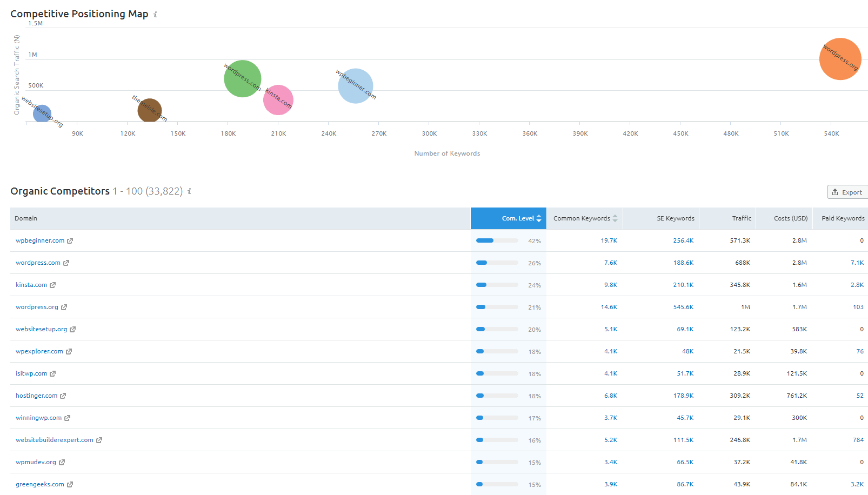The height and width of the screenshot is (495, 868).
Task: Open websitesetup.org common keywords 5.1K
Action: point(611,329)
